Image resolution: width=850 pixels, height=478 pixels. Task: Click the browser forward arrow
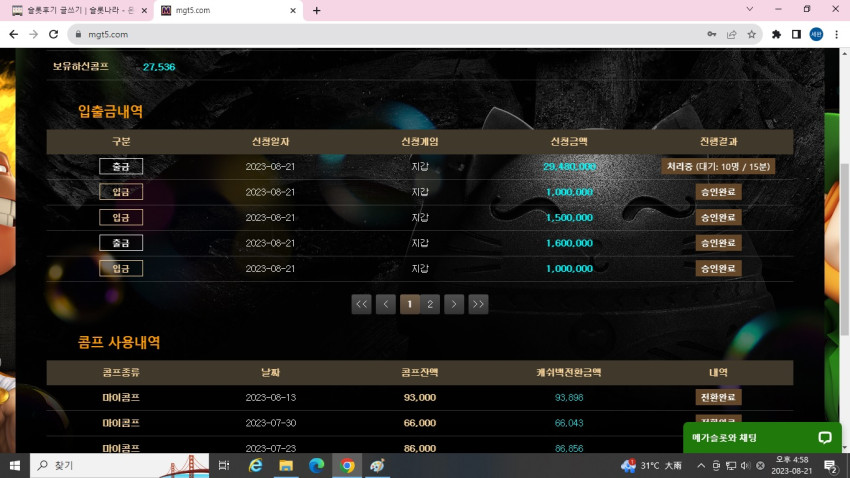tap(34, 34)
